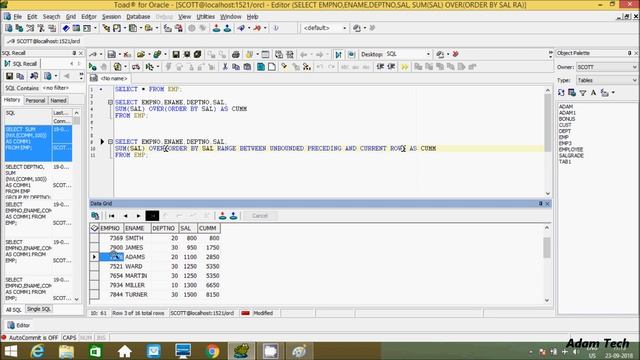Click the open folder icon in editor toolbar

pos(141,54)
